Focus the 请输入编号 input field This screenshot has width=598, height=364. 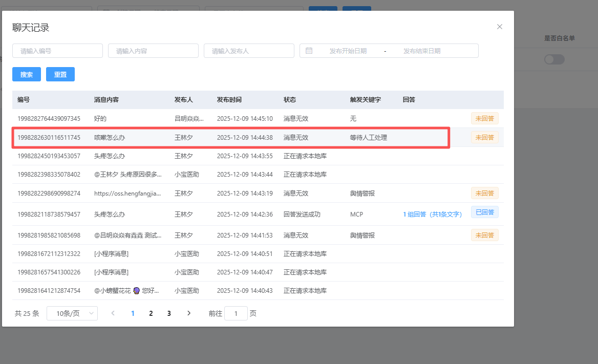pos(57,51)
